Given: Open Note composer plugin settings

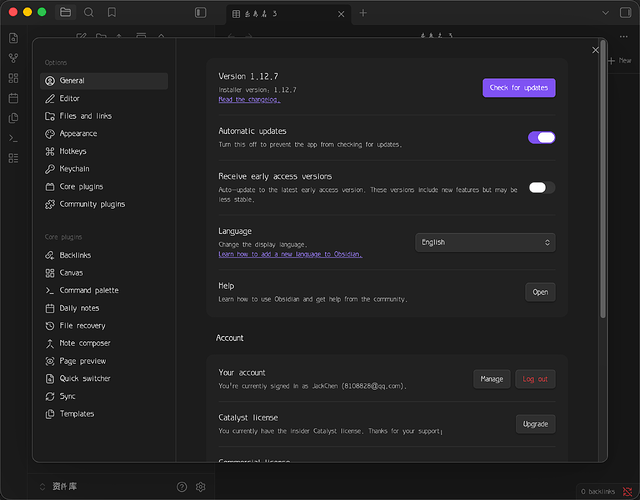Looking at the screenshot, I should [x=104, y=343].
